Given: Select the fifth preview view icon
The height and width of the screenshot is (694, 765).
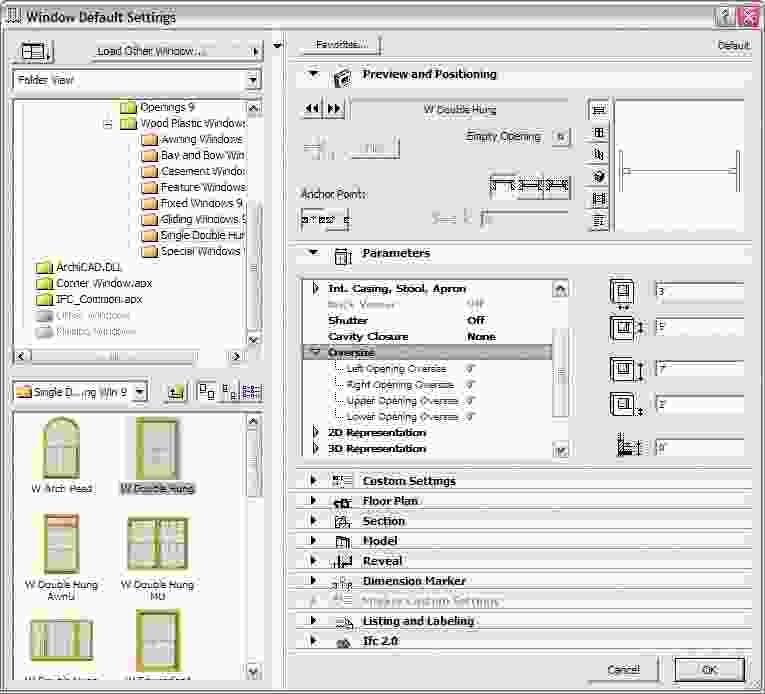Looking at the screenshot, I should click(599, 199).
